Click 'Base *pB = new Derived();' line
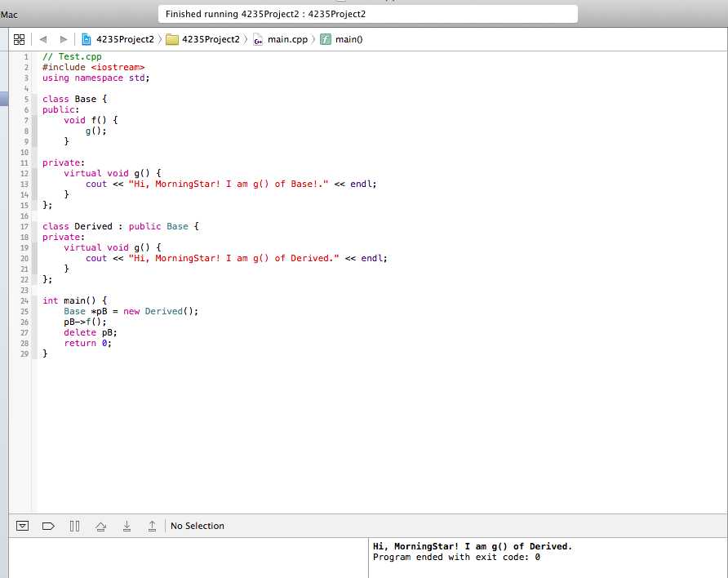This screenshot has width=728, height=578. pos(131,312)
